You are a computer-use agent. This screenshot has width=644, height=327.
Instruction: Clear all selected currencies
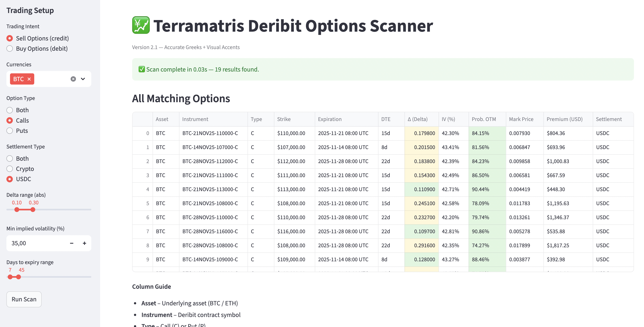coord(73,79)
